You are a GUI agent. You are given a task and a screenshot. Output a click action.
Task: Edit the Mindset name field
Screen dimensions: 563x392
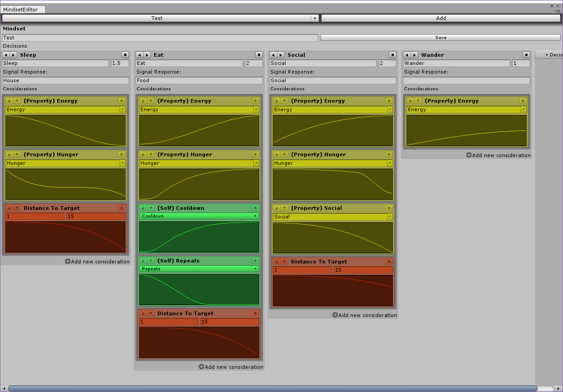[x=160, y=38]
